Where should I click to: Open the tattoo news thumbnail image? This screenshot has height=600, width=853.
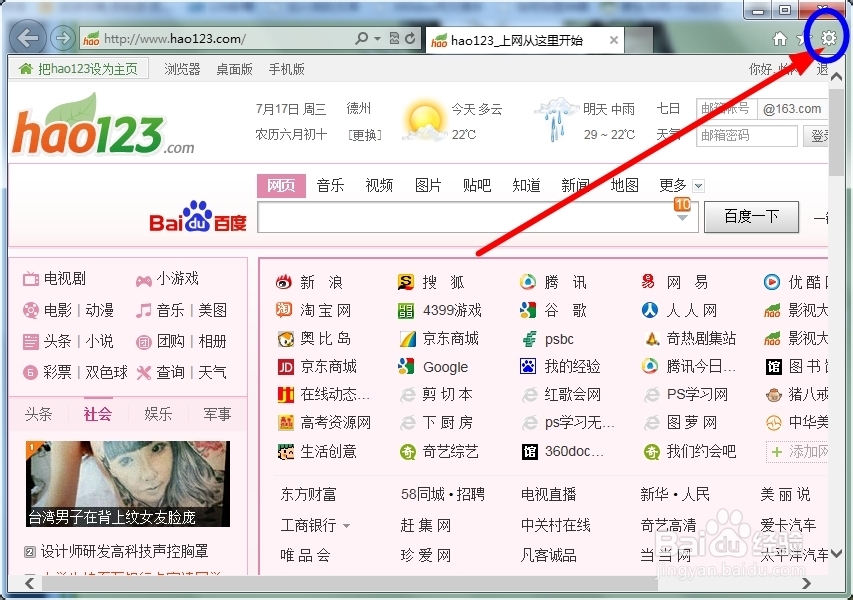(x=128, y=484)
